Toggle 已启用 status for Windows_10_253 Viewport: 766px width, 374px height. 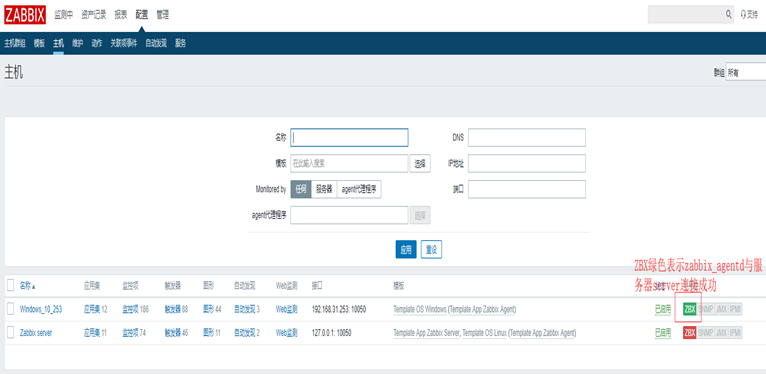click(x=663, y=309)
